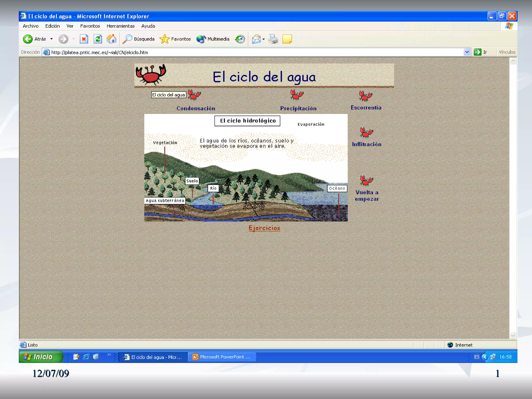Go to the Home page icon
Screen dimensions: 532x399
click(112, 39)
